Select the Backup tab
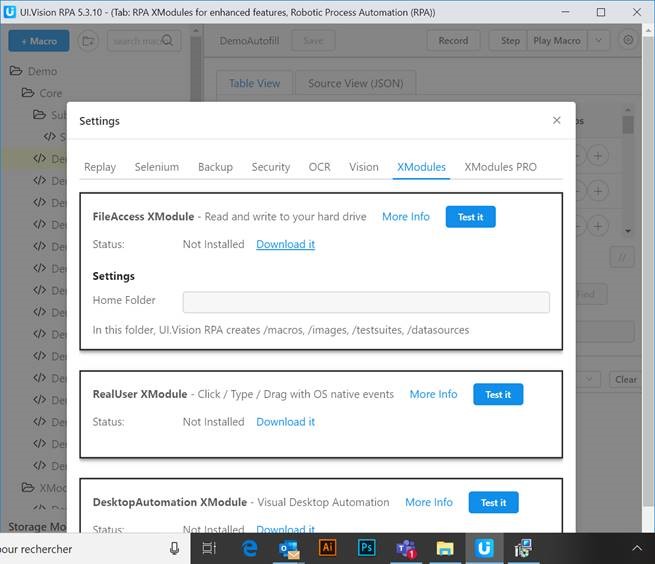 (215, 167)
